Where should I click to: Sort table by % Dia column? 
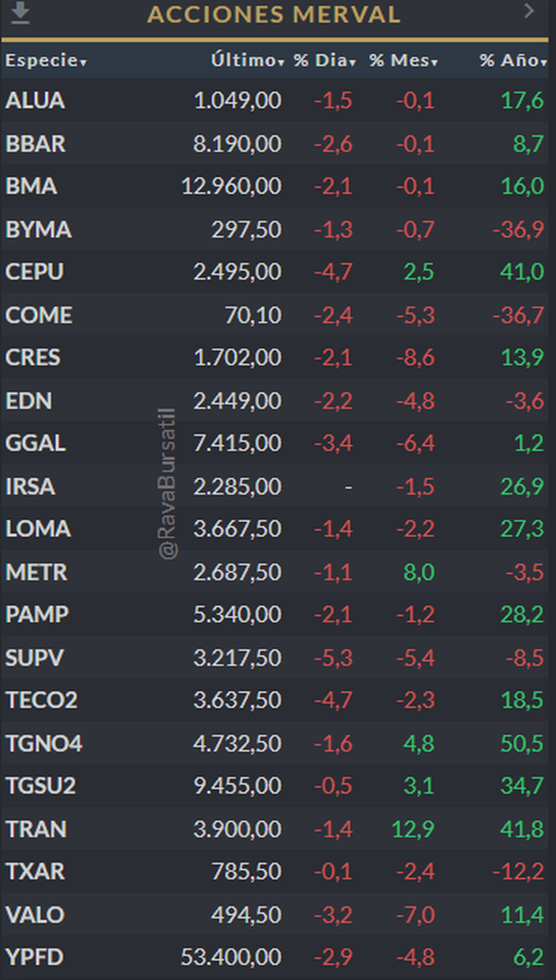(x=324, y=60)
